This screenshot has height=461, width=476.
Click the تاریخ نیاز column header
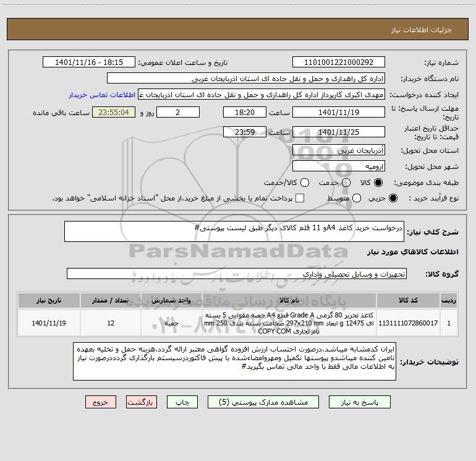tap(49, 300)
